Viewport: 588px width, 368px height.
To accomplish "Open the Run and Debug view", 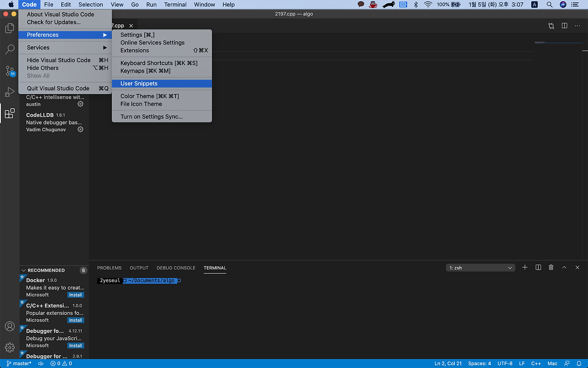I will tap(10, 92).
